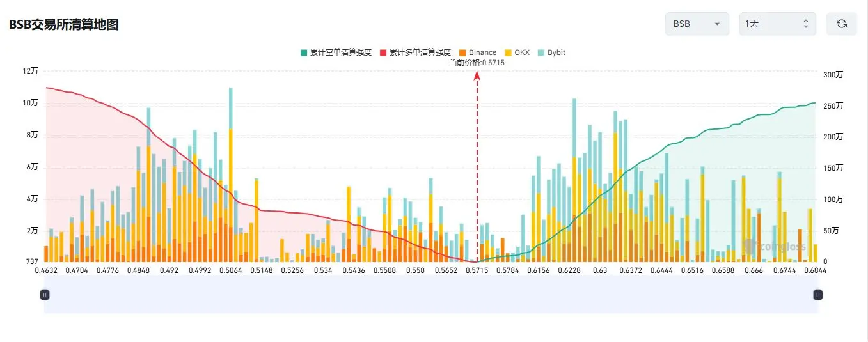The width and height of the screenshot is (868, 342).
Task: Click the 737 left axis label
Action: click(x=32, y=261)
